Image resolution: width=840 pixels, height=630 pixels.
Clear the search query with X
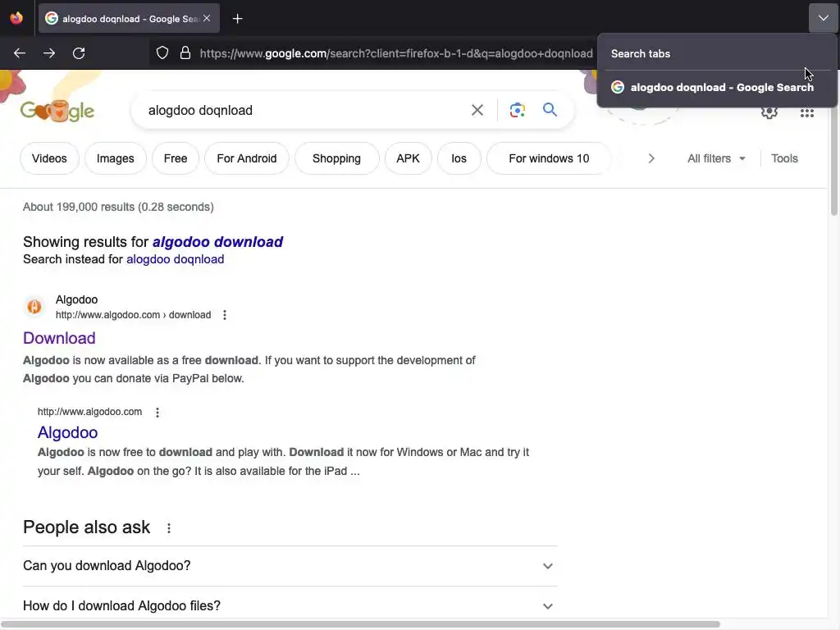tap(477, 111)
